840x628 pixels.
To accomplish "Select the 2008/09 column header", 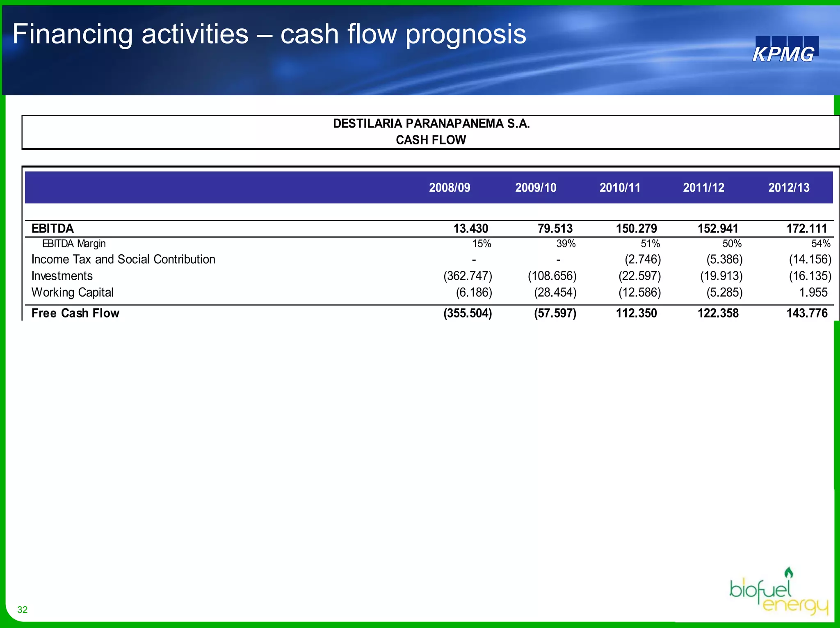I will pos(450,188).
